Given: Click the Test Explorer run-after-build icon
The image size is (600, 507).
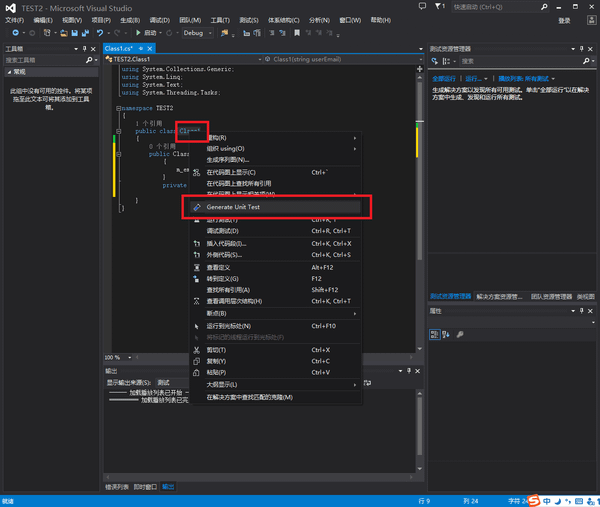Looking at the screenshot, I should (435, 61).
